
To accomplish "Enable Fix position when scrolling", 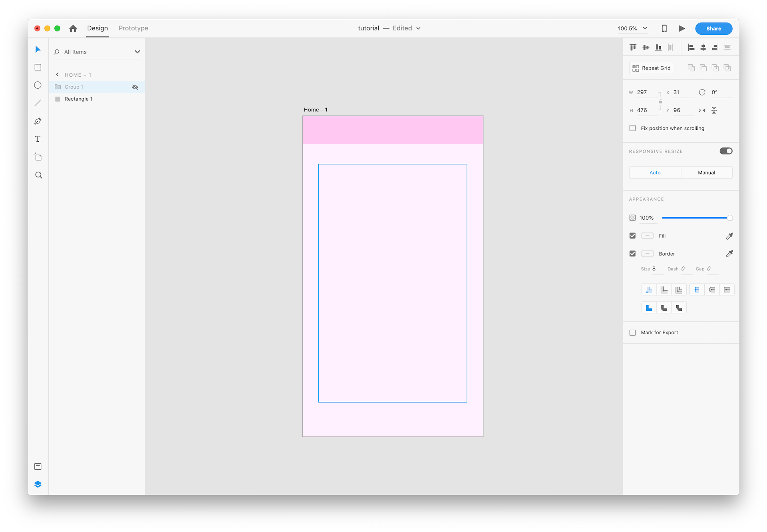I will (632, 128).
